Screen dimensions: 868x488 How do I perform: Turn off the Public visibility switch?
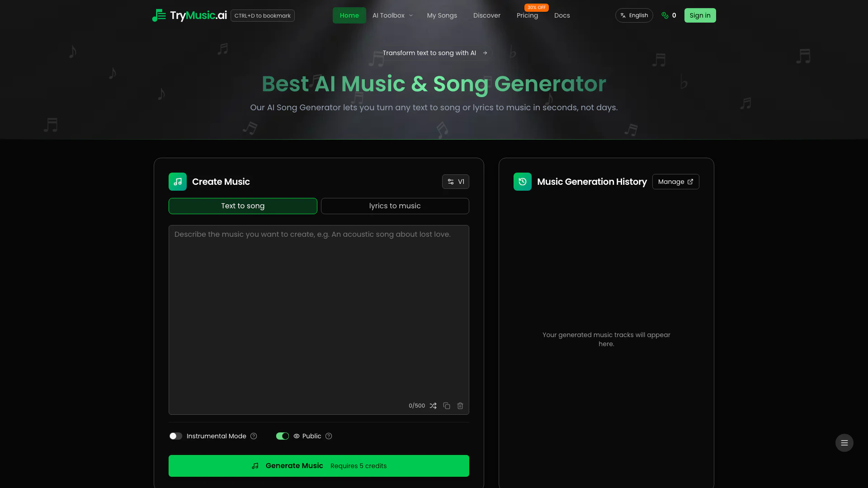pyautogui.click(x=283, y=436)
